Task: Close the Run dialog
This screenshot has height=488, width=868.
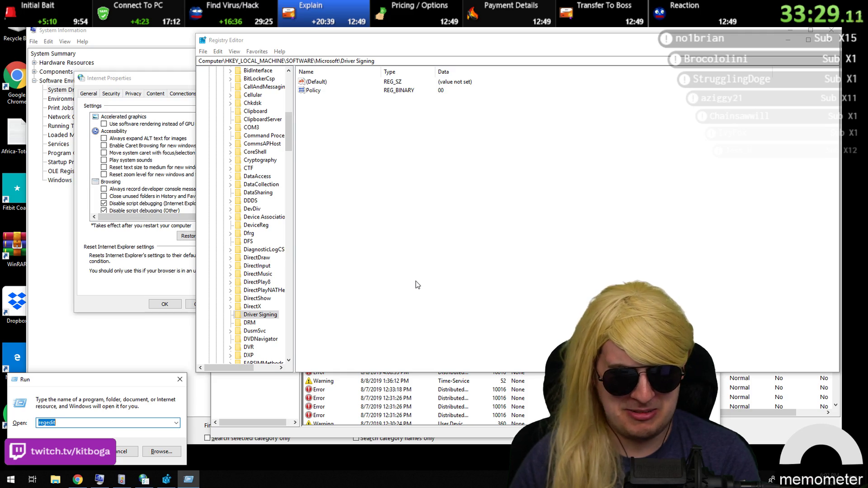Action: coord(180,379)
